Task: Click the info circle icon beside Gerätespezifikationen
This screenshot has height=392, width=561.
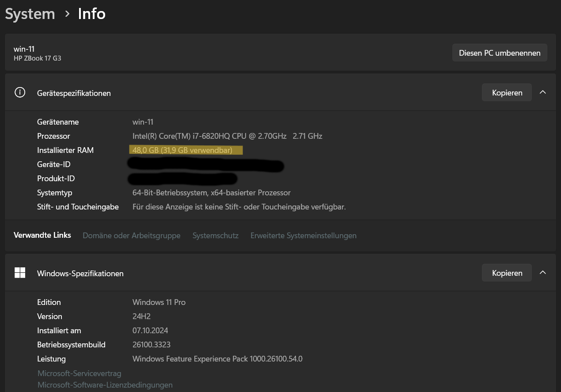Action: pos(20,92)
